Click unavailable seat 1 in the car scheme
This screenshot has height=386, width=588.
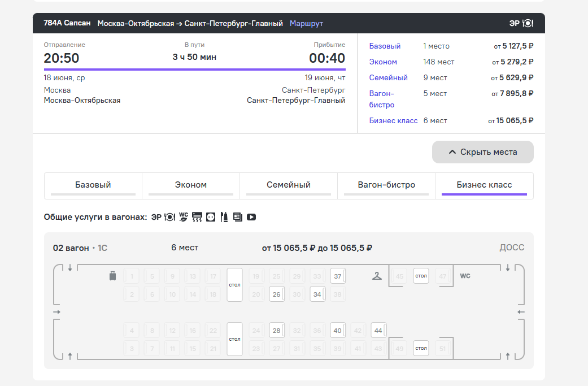[x=131, y=276]
